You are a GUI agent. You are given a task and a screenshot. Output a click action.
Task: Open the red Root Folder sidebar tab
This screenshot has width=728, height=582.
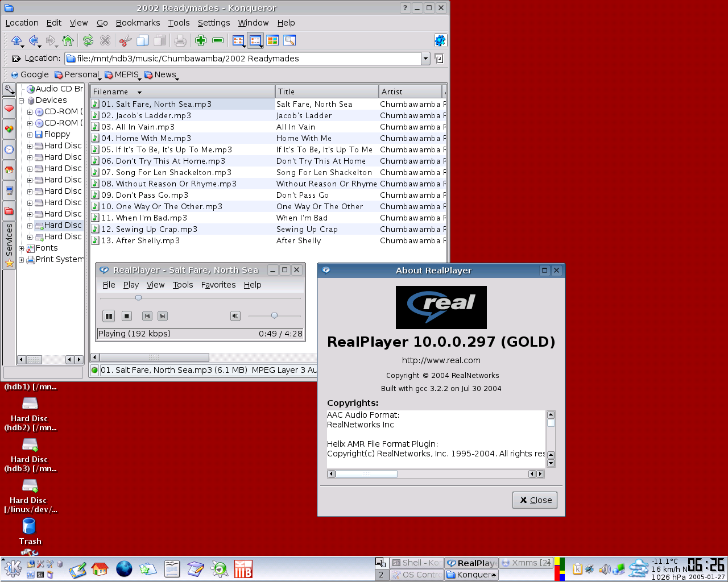click(x=9, y=211)
